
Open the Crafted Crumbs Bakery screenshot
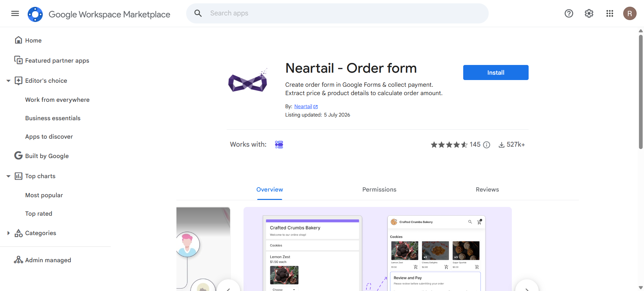coord(378,249)
